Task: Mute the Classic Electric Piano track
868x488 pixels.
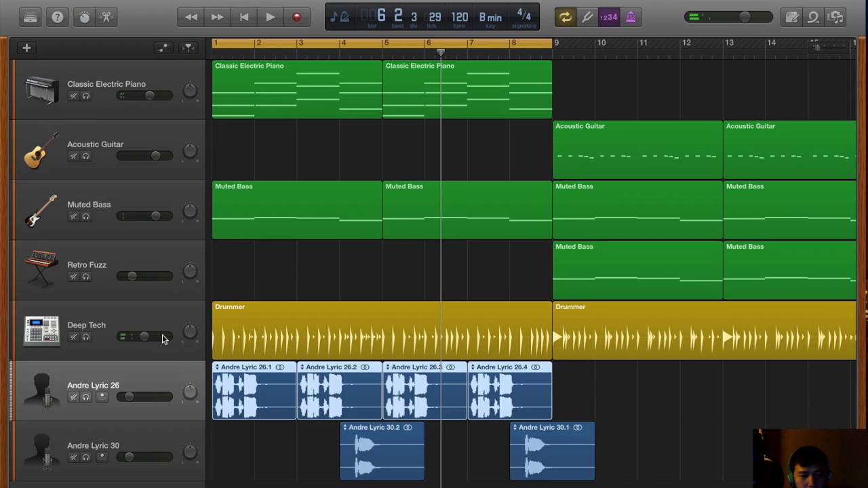Action: [73, 96]
